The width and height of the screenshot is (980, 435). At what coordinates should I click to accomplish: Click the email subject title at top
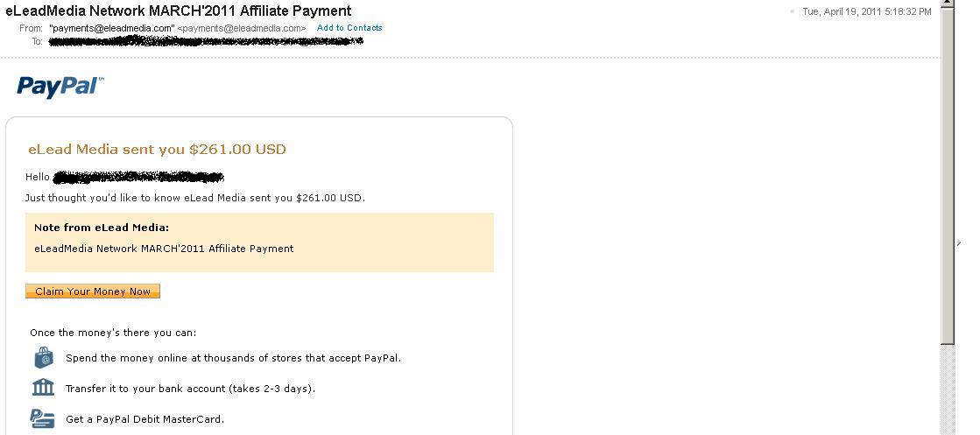(x=179, y=11)
